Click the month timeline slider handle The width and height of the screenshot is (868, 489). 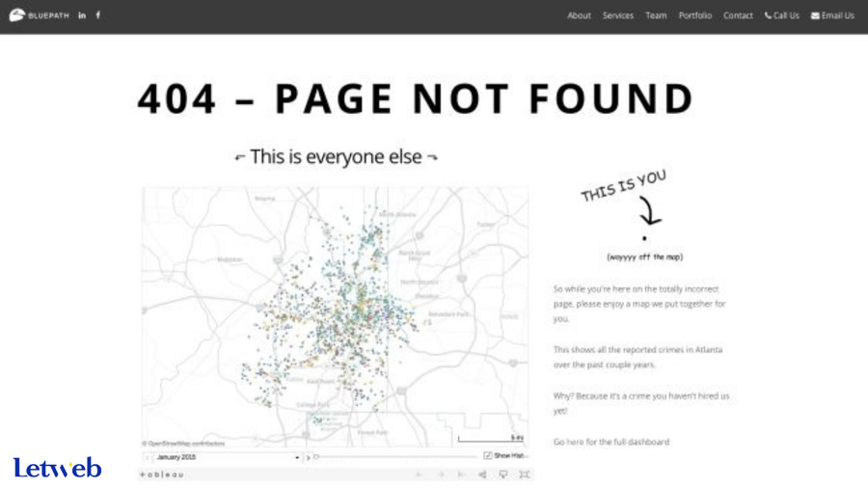[x=316, y=457]
